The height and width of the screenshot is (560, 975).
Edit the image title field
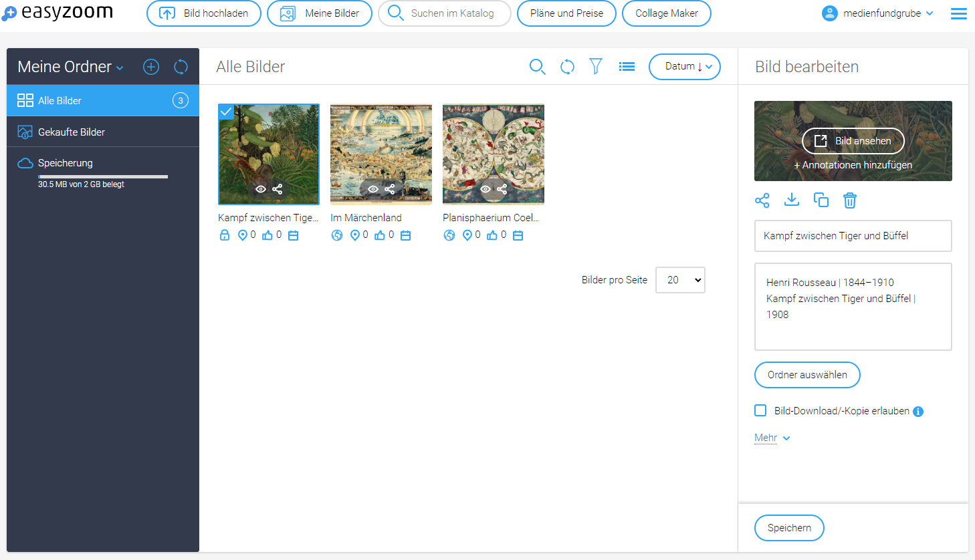click(x=853, y=236)
